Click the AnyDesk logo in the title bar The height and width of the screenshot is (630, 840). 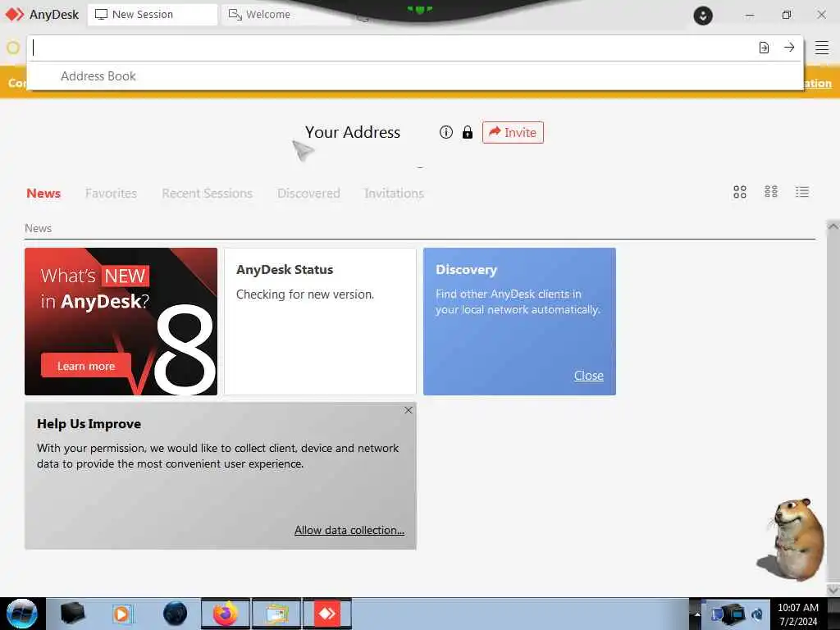coord(15,15)
